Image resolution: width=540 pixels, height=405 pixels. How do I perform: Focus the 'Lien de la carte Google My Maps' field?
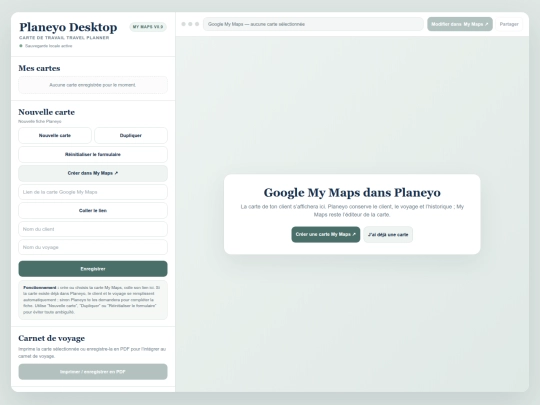93,192
